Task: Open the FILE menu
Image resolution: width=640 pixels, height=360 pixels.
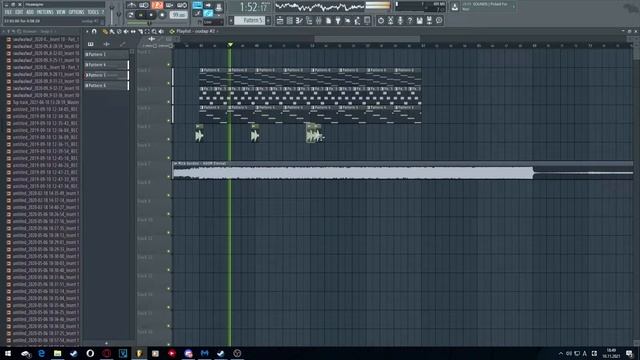Action: (8, 12)
